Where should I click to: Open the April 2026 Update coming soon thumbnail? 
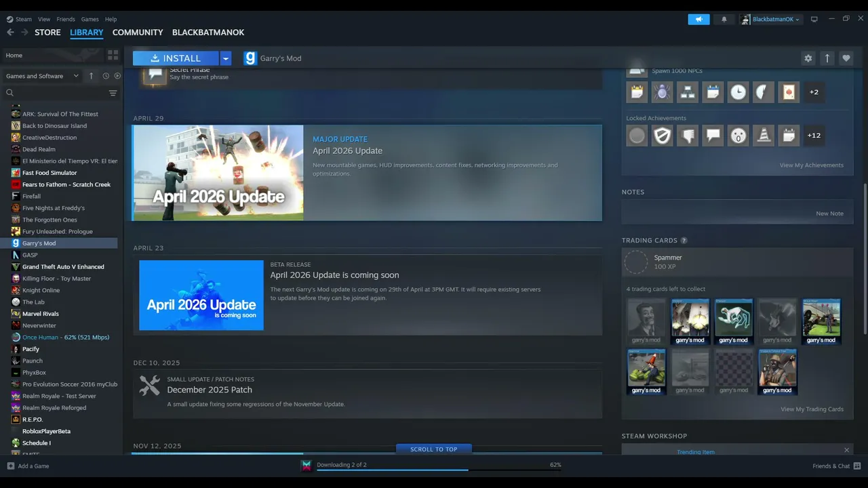point(201,296)
